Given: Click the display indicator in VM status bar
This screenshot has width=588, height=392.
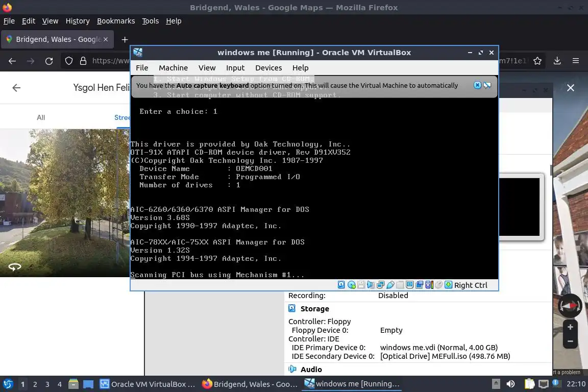Looking at the screenshot, I should [x=409, y=285].
